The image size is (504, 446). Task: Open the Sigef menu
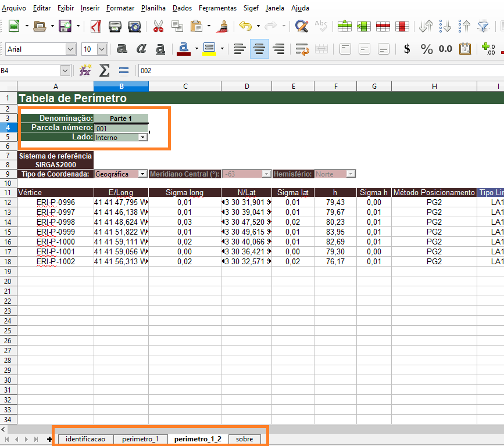251,8
